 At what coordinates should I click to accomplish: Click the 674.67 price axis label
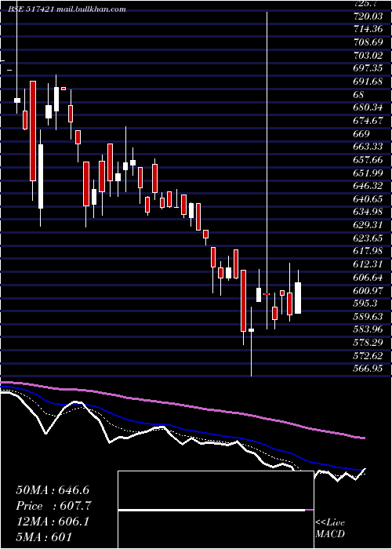coord(368,121)
